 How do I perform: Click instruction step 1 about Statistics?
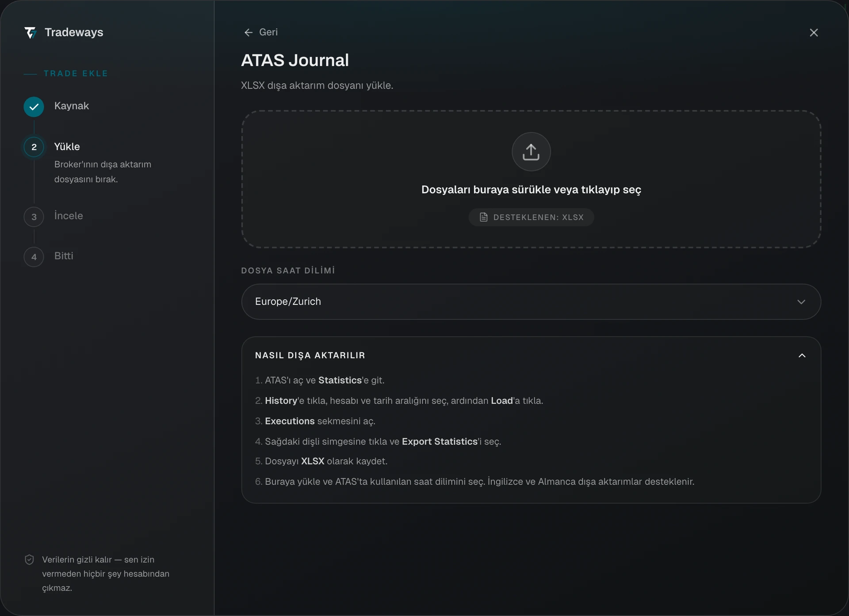(320, 380)
